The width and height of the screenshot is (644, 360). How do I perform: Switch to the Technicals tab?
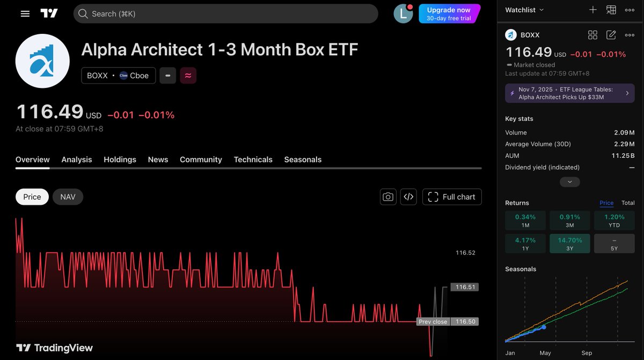click(x=253, y=159)
